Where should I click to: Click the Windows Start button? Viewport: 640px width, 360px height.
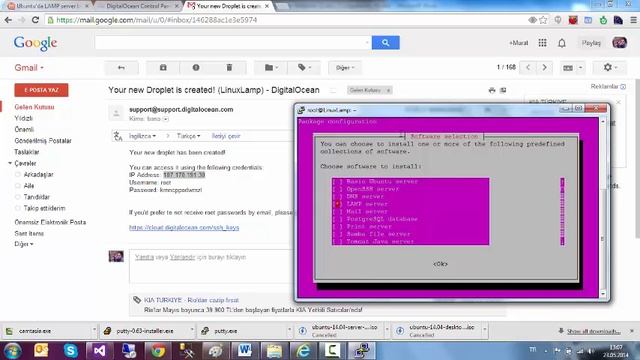[x=13, y=351]
